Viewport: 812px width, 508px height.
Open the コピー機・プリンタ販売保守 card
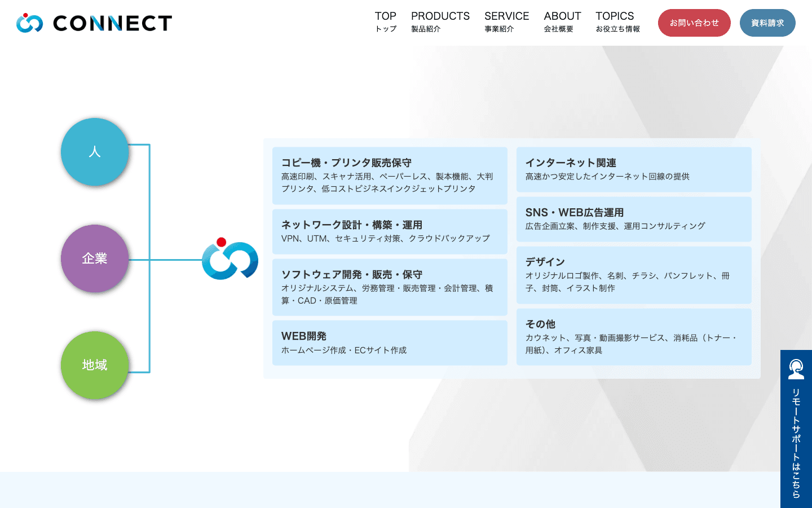[x=390, y=176]
